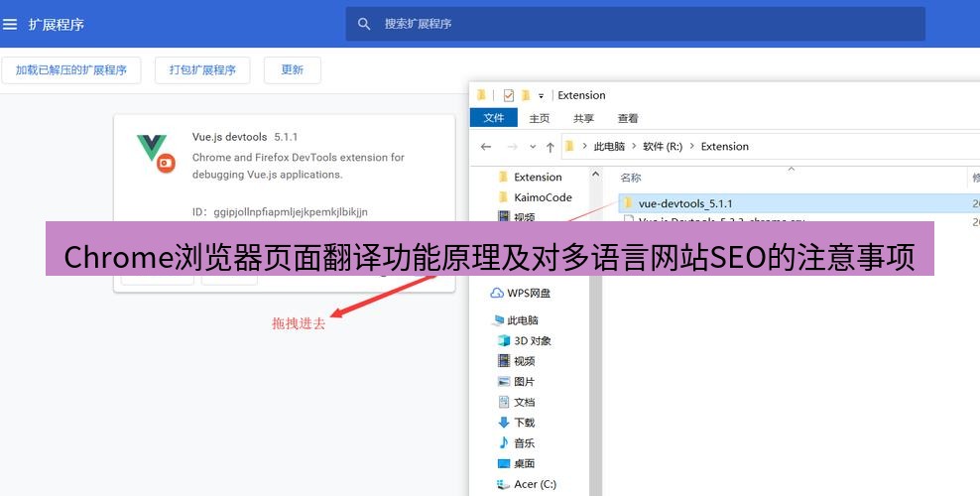This screenshot has width=980, height=496.
Task: Open 文档 in the navigation pane
Action: [525, 403]
